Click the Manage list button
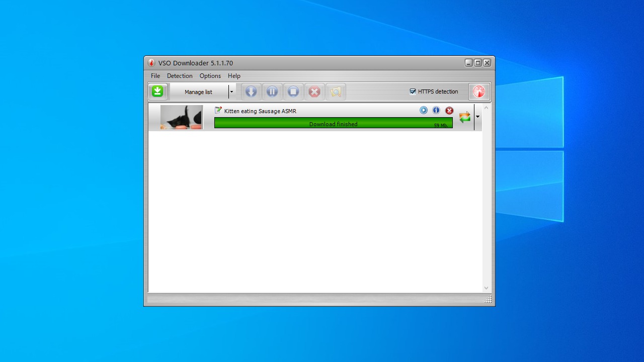The image size is (644, 362). tap(199, 92)
